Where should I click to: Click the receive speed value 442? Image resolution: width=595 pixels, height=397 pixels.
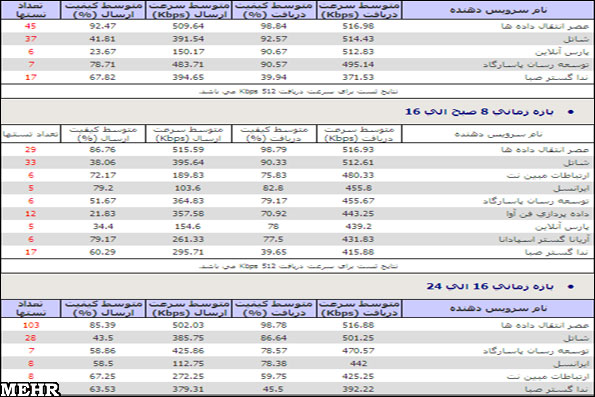coord(359,364)
